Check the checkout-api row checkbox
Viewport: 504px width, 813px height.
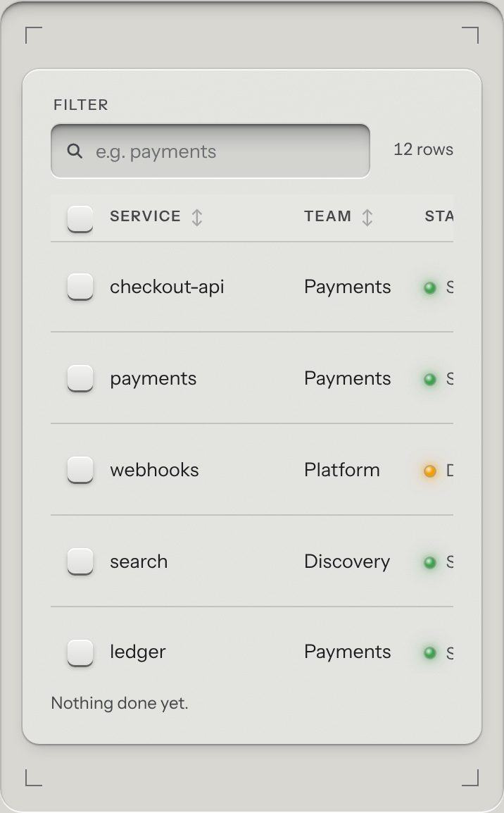tap(80, 287)
